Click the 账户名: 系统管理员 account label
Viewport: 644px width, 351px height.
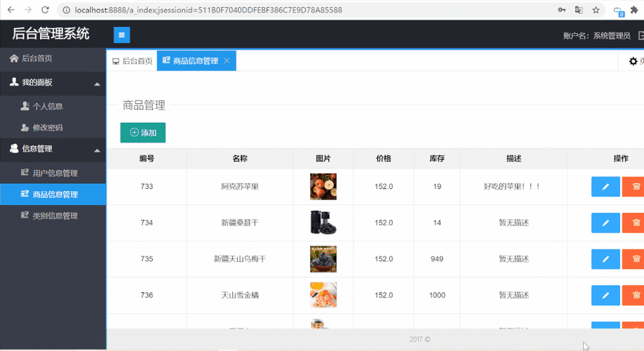(x=596, y=36)
